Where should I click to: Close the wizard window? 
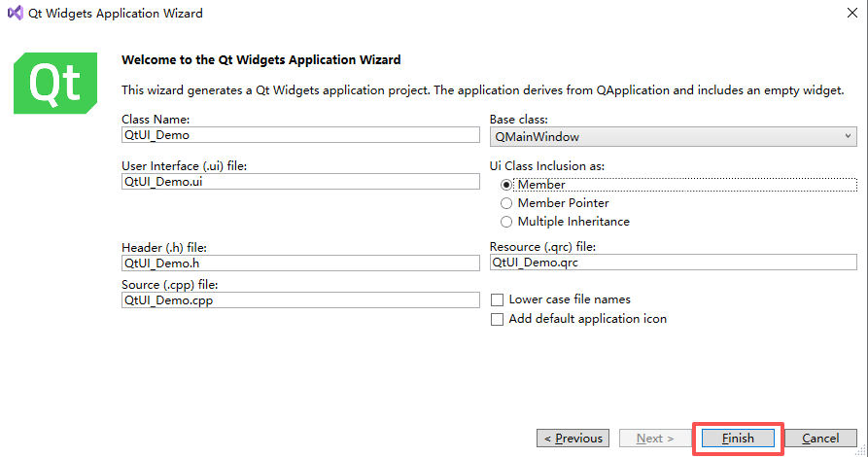(851, 13)
